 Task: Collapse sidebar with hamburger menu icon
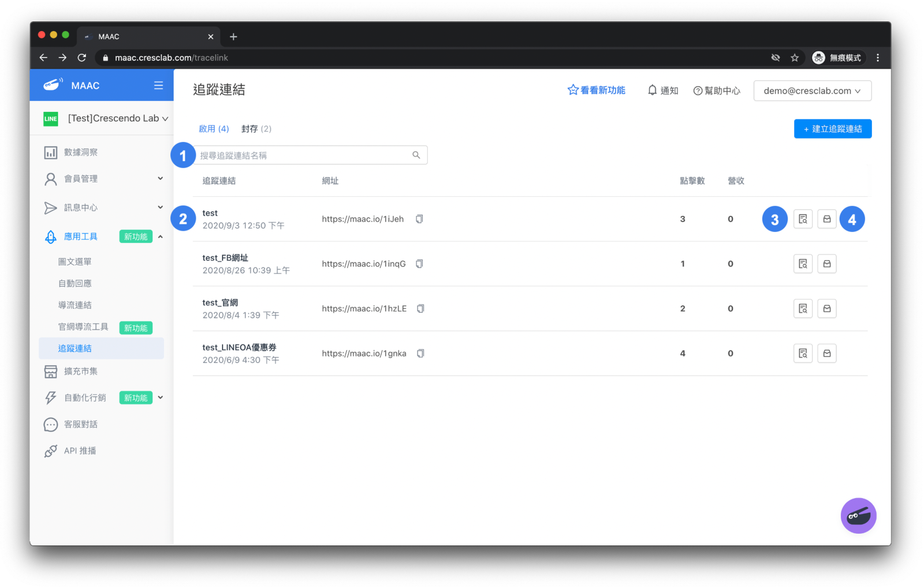point(158,85)
